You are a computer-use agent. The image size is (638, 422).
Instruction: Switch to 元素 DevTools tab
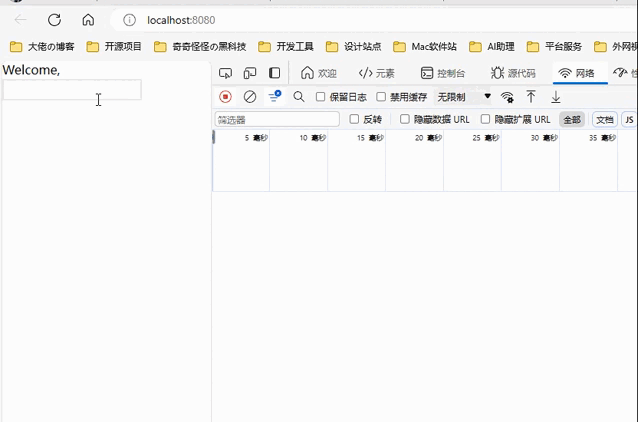click(376, 73)
